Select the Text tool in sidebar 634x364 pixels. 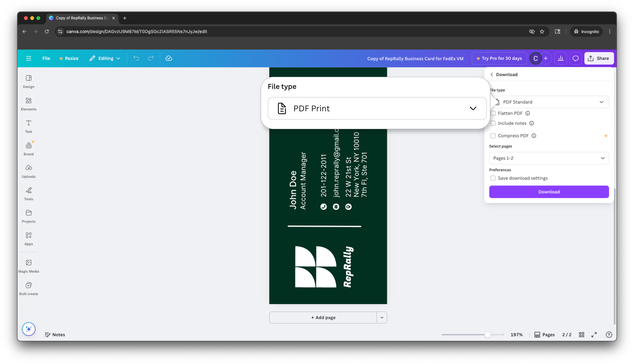[x=29, y=126]
